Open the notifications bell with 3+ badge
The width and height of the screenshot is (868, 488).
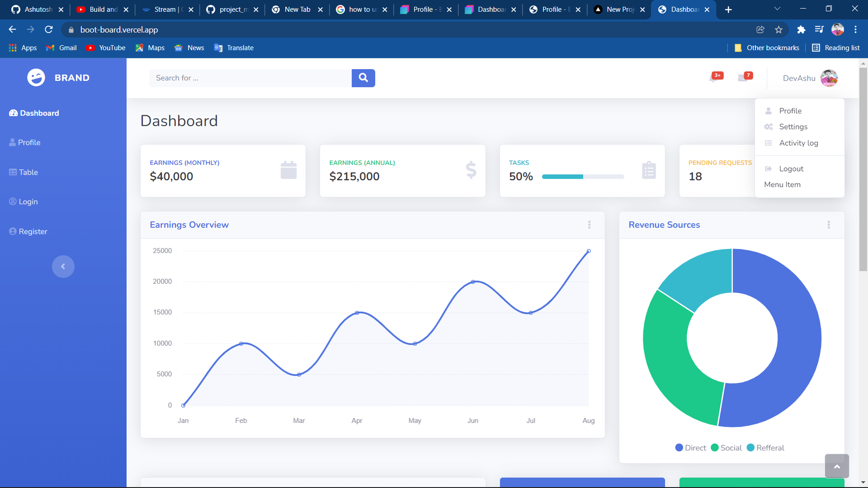pos(715,77)
